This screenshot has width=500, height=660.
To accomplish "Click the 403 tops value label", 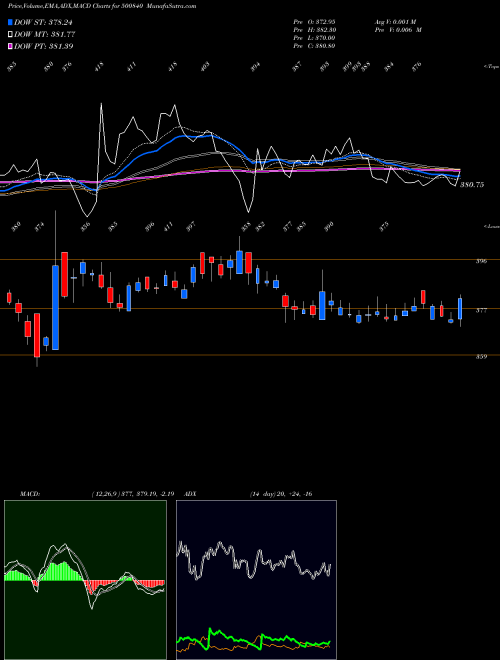I will pos(205,66).
